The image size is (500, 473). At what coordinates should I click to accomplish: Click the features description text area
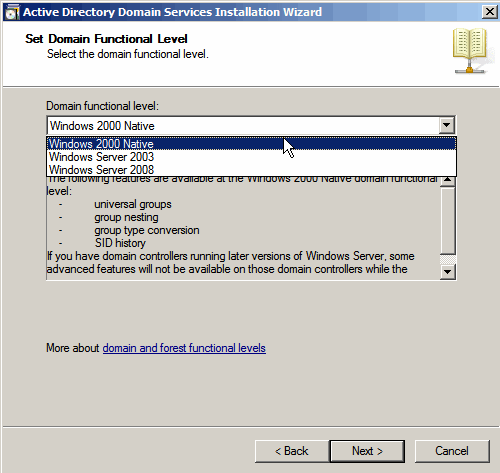click(x=243, y=228)
